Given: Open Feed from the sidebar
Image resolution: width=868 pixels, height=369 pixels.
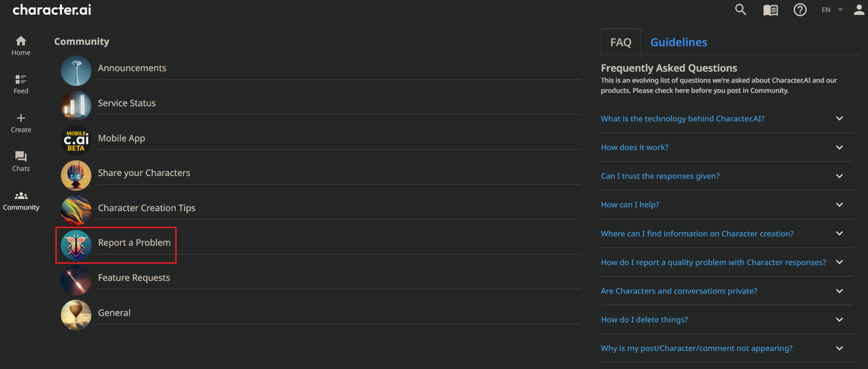Looking at the screenshot, I should [21, 84].
